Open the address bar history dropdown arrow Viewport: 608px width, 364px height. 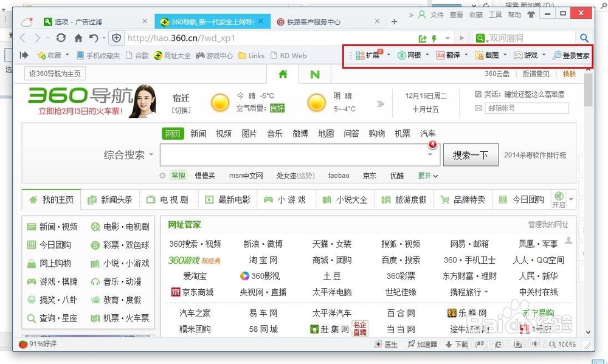[x=447, y=38]
